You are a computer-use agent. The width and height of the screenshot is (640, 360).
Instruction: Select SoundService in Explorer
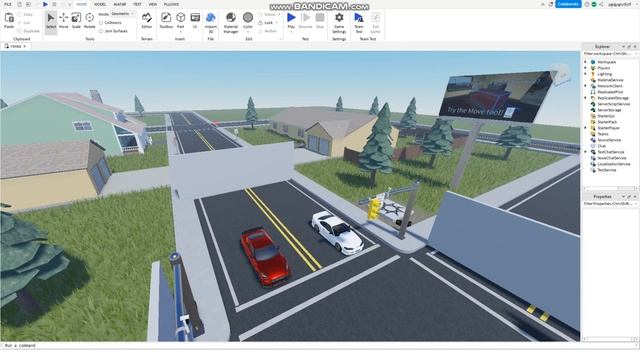click(x=609, y=140)
